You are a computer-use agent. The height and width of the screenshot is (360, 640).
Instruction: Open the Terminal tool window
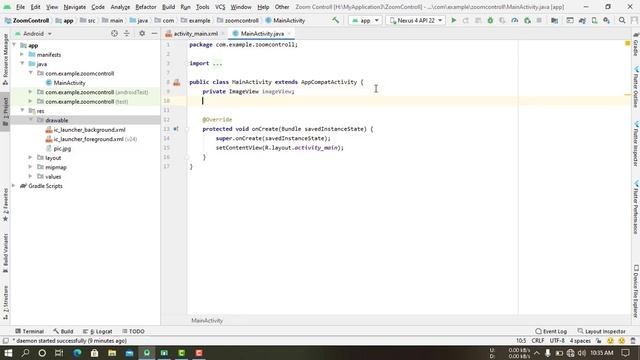click(x=29, y=331)
